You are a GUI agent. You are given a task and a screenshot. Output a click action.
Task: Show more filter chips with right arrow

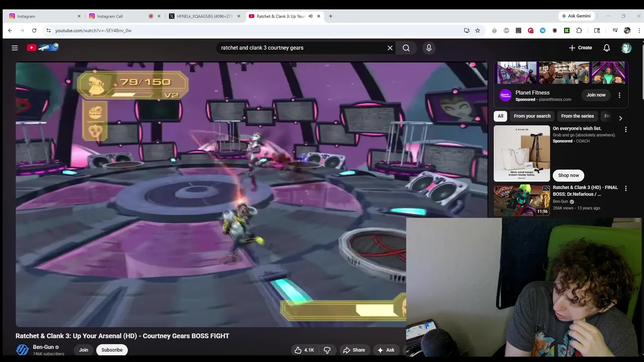[620, 118]
